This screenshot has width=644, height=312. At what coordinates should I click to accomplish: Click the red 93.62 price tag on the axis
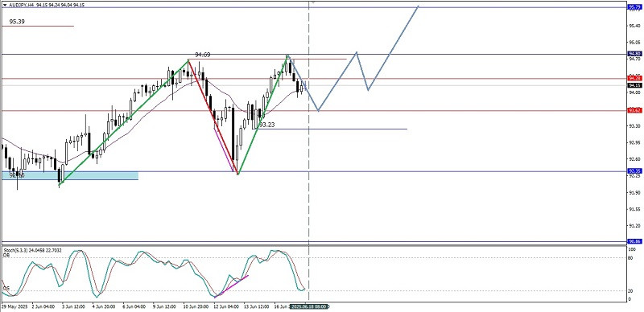634,110
